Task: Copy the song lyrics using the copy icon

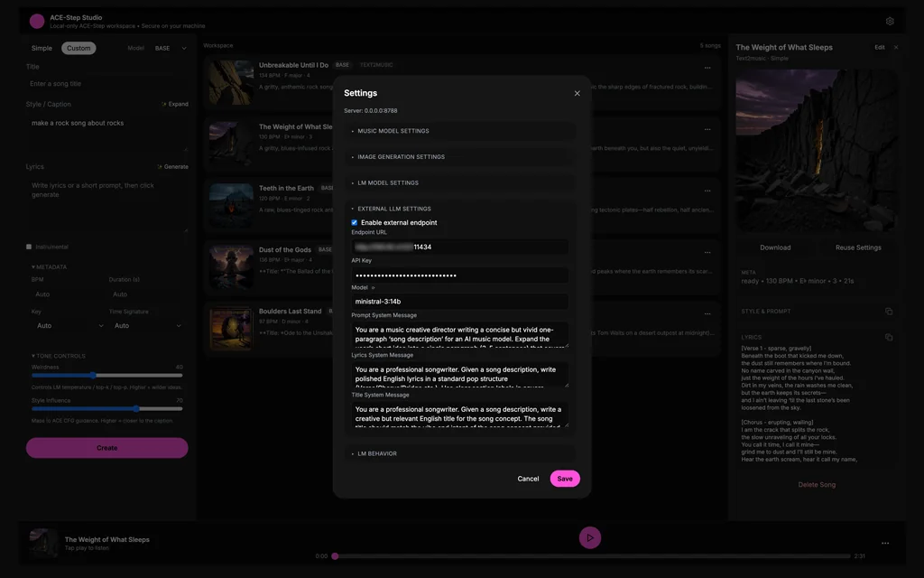Action: pyautogui.click(x=889, y=337)
